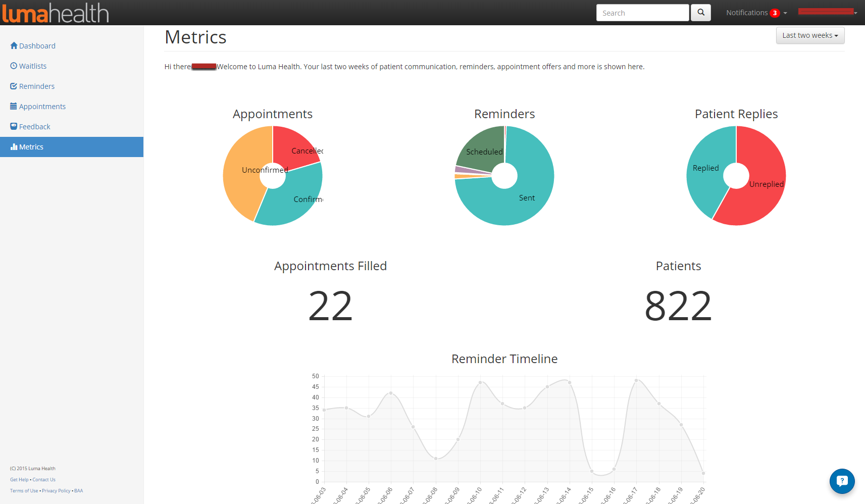Screen dimensions: 865x504
Task: Open the help chat bubble widget
Action: click(842, 481)
